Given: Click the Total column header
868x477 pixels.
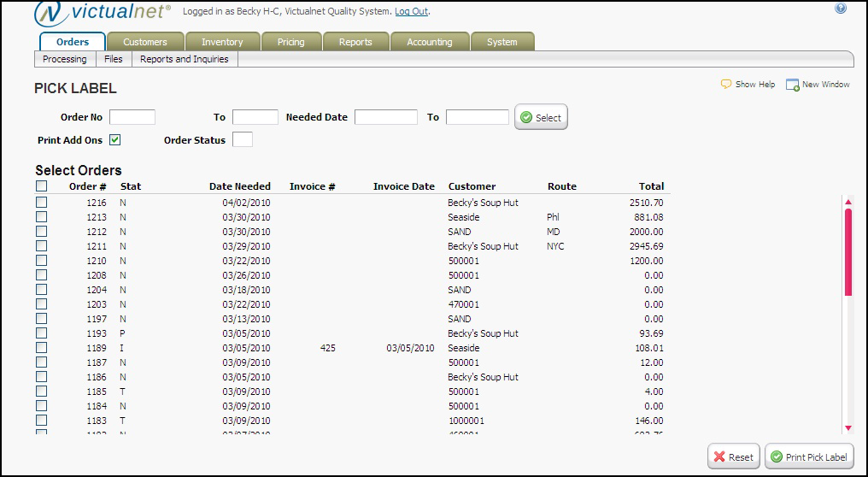Looking at the screenshot, I should [650, 186].
